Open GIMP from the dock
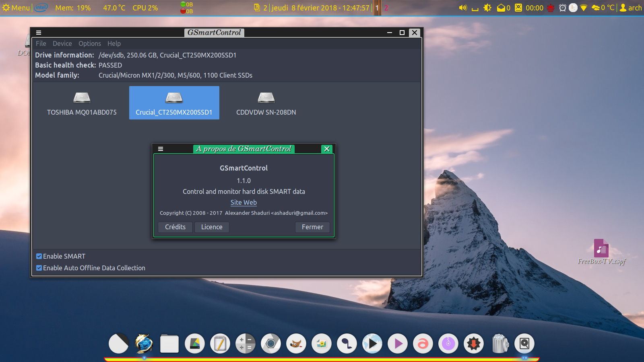 tap(296, 343)
